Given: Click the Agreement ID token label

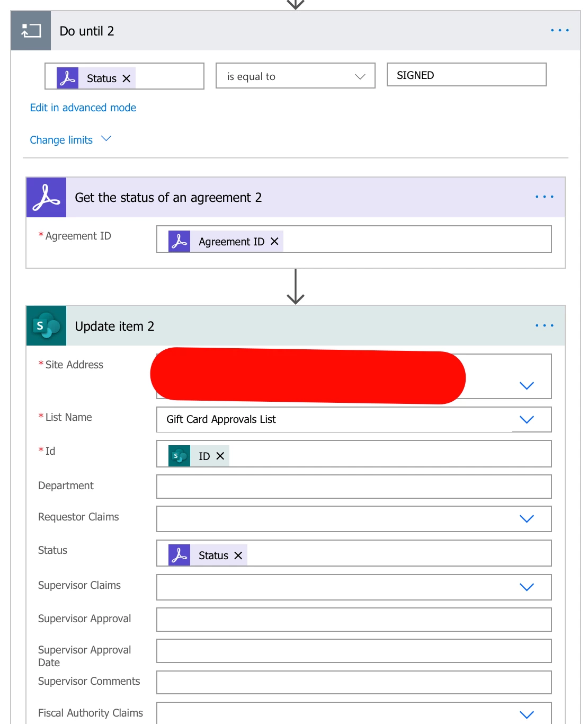Looking at the screenshot, I should pos(231,242).
